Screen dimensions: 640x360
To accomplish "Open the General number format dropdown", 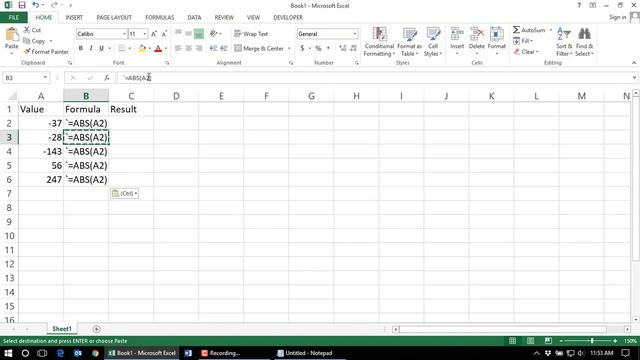I will [x=355, y=34].
